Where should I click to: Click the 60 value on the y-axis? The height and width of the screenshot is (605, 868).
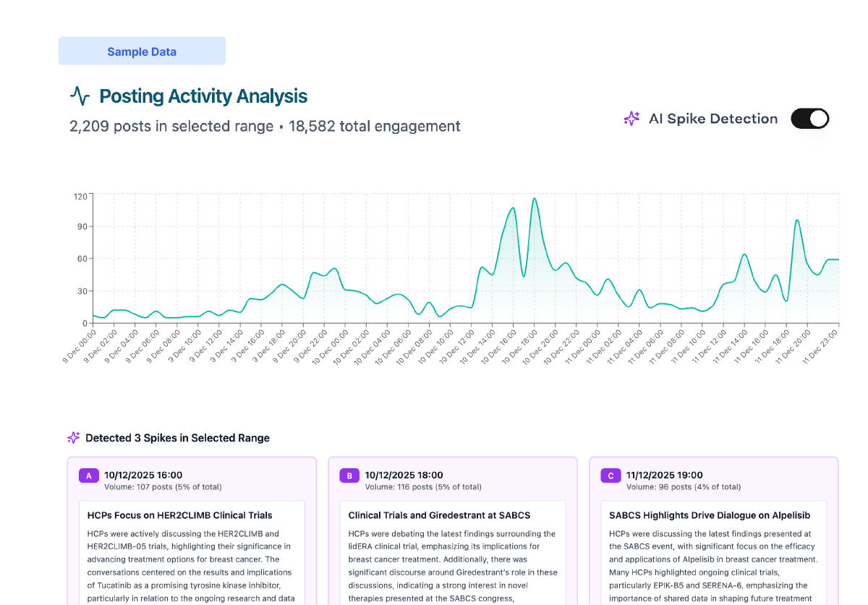[82, 259]
